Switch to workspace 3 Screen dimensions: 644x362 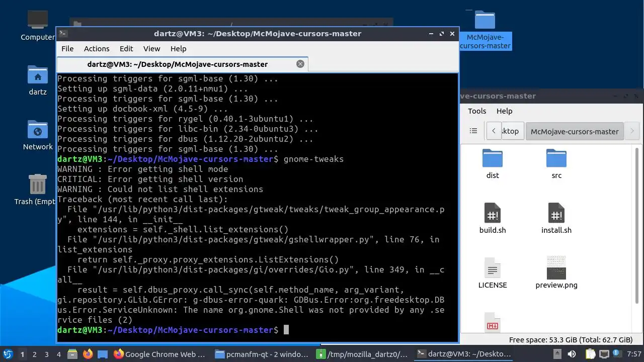click(x=46, y=354)
